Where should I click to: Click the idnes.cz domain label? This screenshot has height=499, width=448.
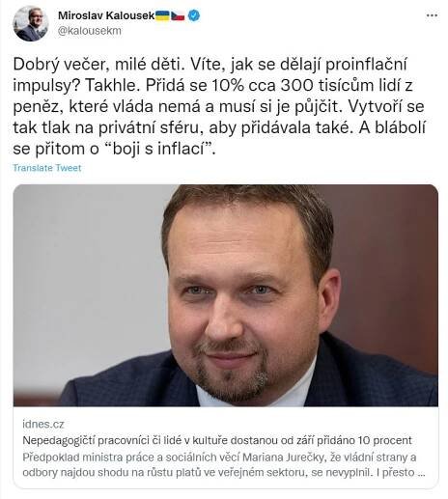(43, 424)
